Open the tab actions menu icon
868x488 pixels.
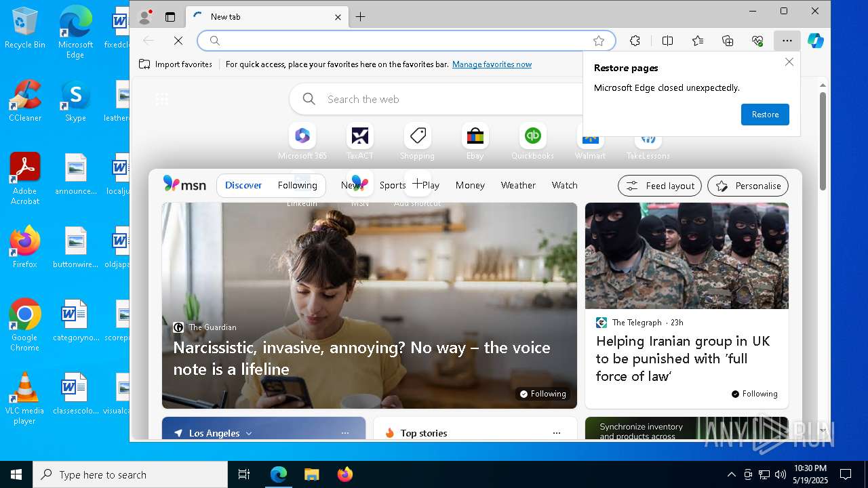(x=170, y=17)
